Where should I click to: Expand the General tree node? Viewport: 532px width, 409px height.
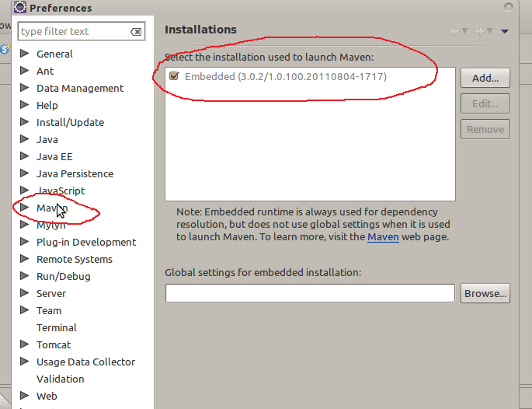(24, 54)
